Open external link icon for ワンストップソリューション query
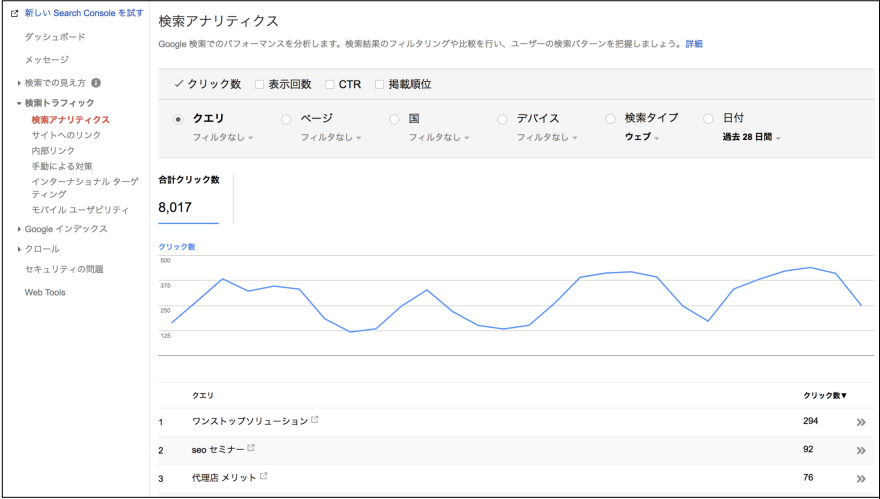Viewport: 880px width, 499px height. (315, 420)
